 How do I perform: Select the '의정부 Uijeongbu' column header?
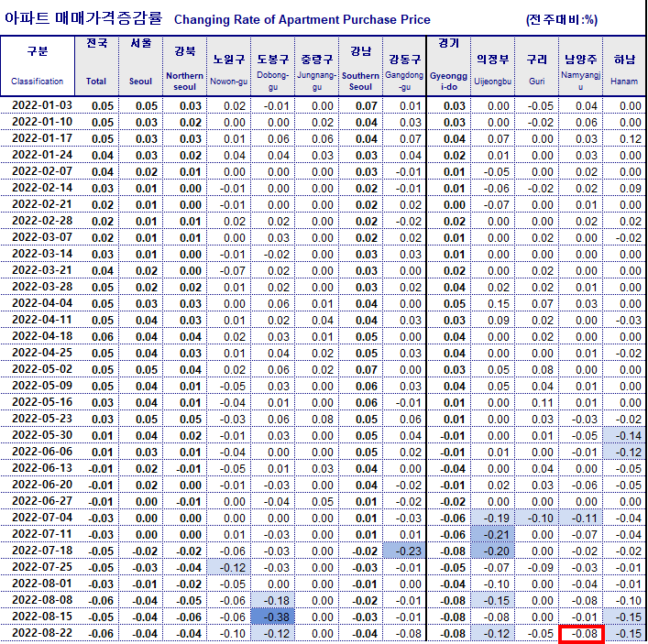coord(492,66)
